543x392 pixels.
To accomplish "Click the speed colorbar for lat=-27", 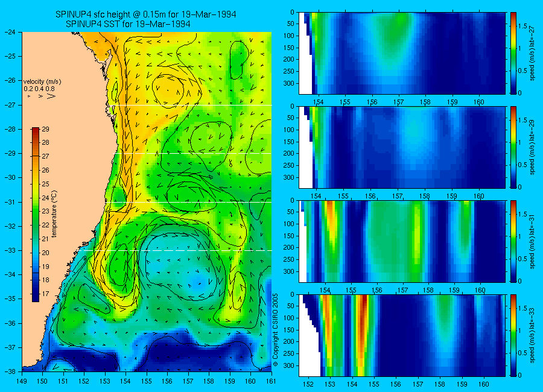I will [x=513, y=53].
